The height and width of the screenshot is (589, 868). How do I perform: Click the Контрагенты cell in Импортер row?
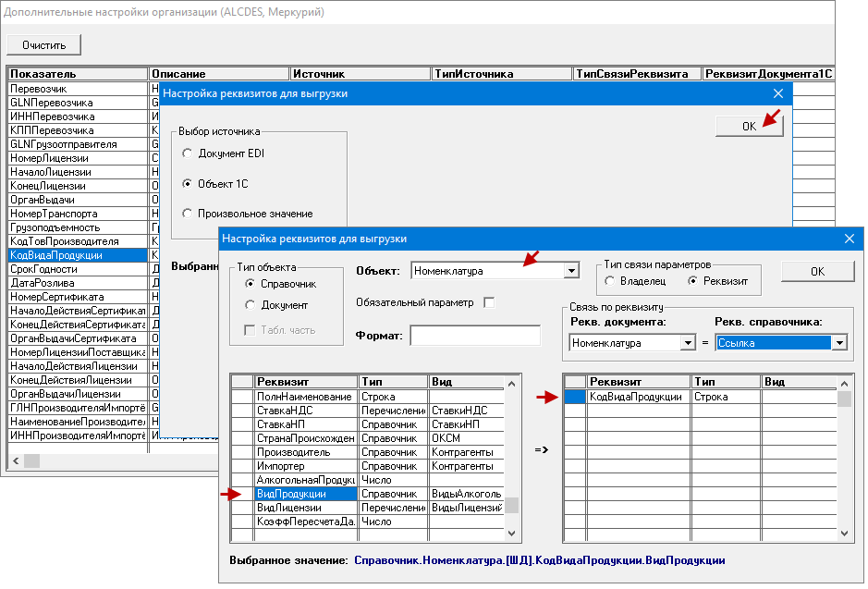tap(466, 465)
